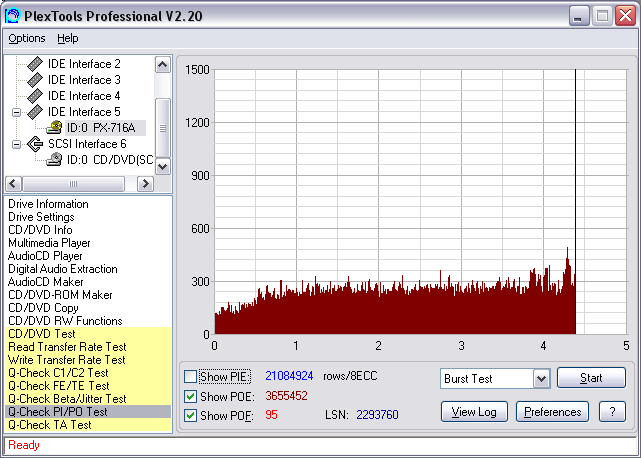Screen dimensions: 641x458
Task: Open the Options menu
Action: 27,38
